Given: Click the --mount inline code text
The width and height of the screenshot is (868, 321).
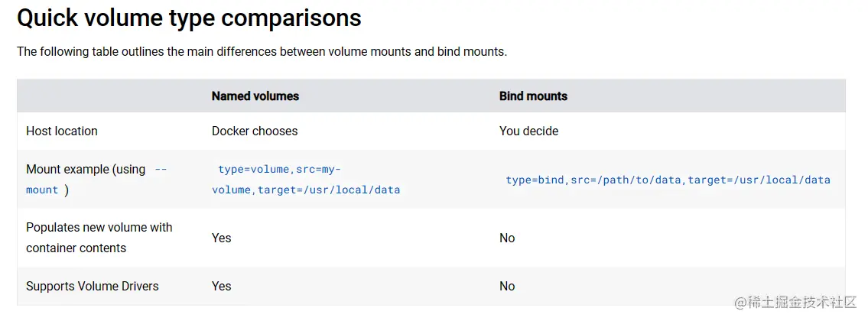Looking at the screenshot, I should pyautogui.click(x=96, y=180).
